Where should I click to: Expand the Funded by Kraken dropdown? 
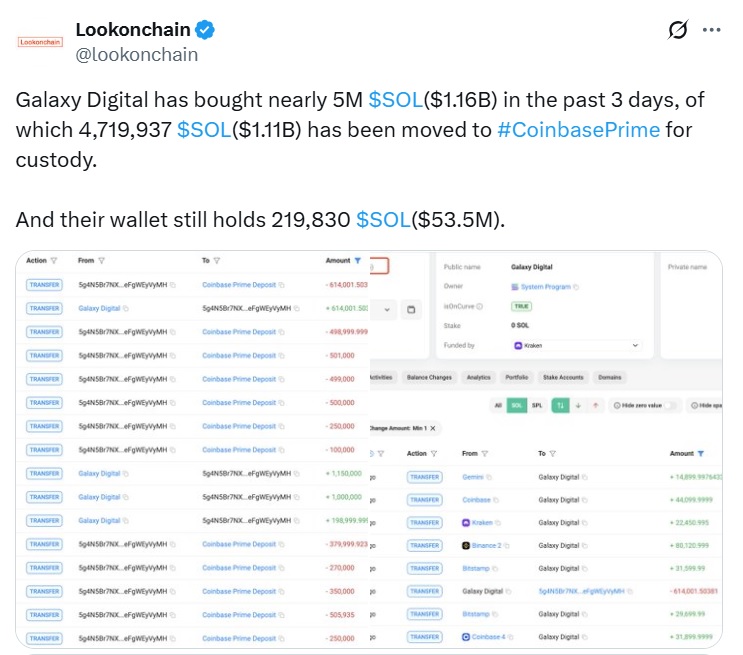click(577, 346)
